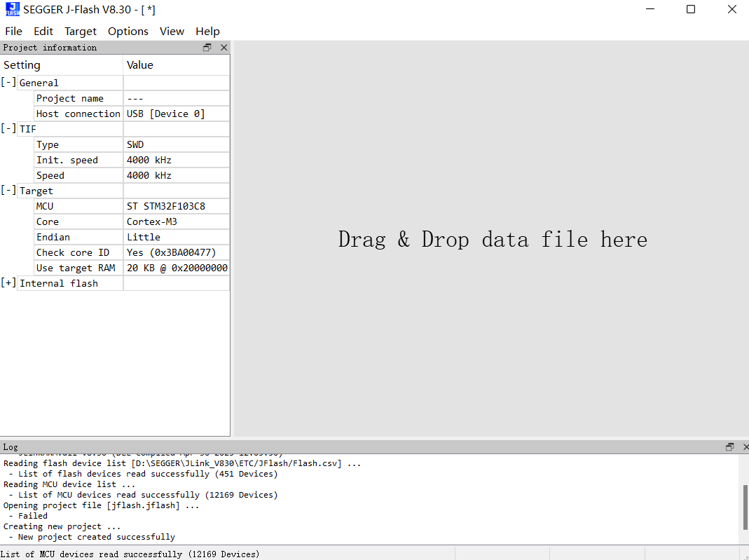Open the File menu

coord(13,31)
